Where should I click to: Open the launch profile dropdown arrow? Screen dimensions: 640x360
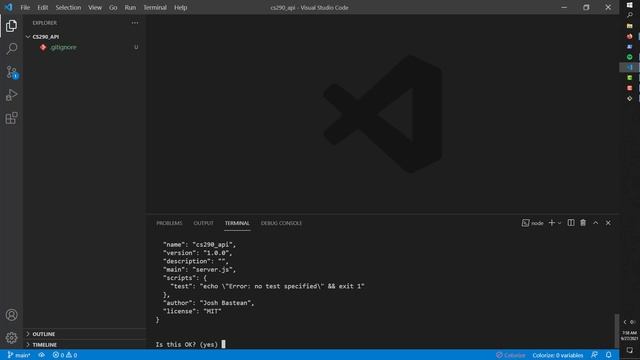[x=560, y=223]
